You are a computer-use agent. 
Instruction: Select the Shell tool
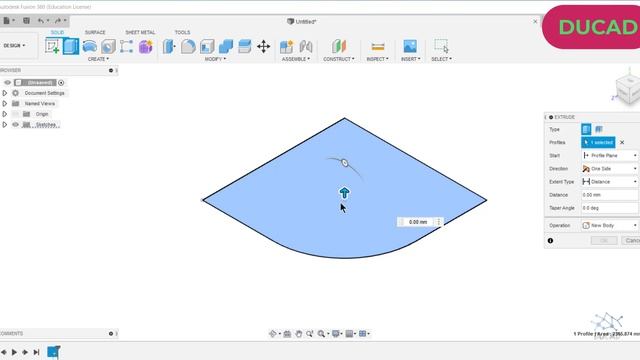pyautogui.click(x=207, y=47)
